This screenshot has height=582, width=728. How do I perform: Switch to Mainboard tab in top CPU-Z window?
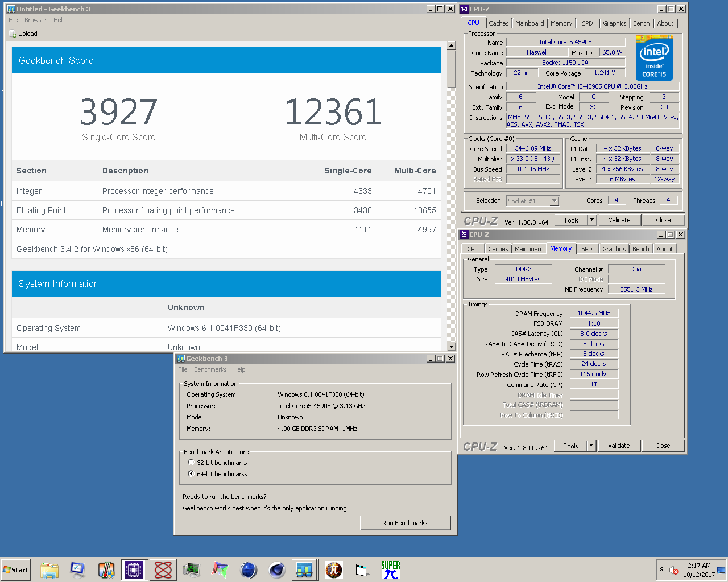click(x=530, y=23)
